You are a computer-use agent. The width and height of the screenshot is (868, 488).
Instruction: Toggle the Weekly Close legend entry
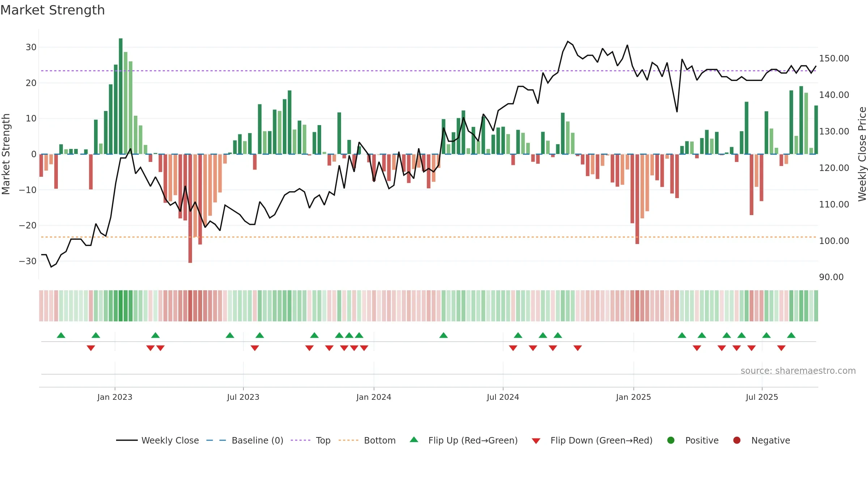tap(157, 440)
